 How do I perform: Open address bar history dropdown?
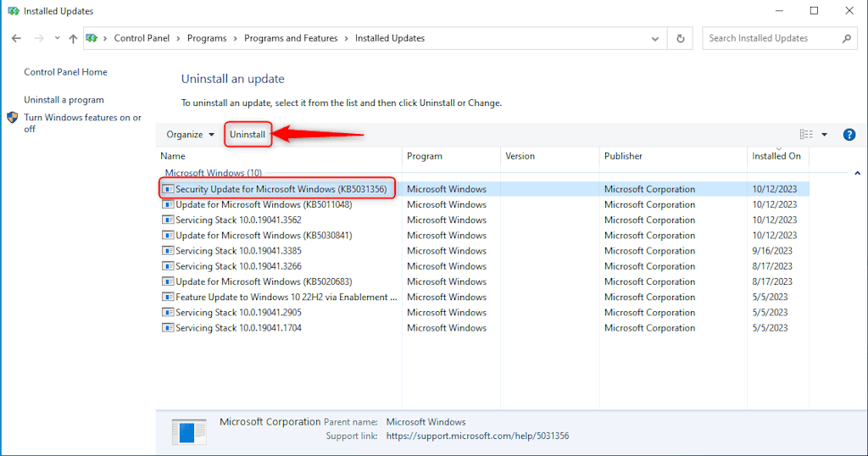(655, 39)
